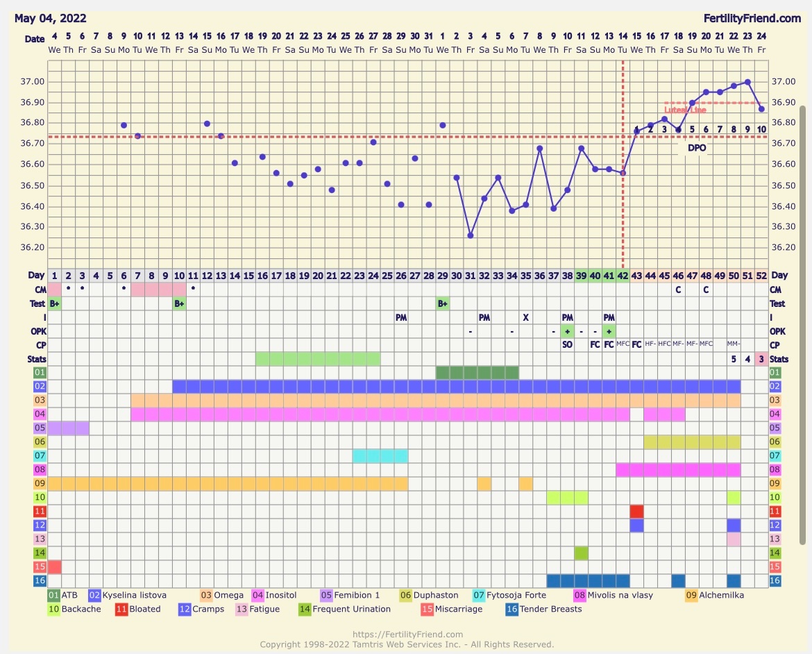Click the Luteal Line label on the chart
The height and width of the screenshot is (654, 812).
click(x=685, y=110)
